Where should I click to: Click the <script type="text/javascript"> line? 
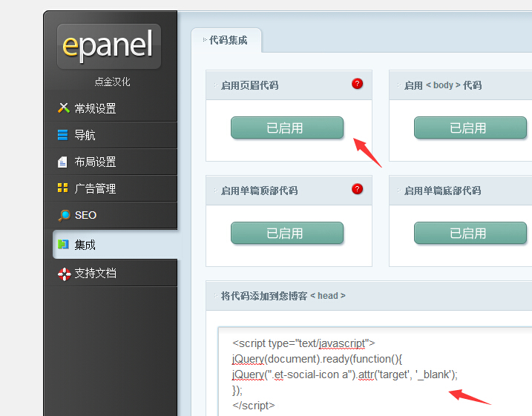(x=303, y=343)
